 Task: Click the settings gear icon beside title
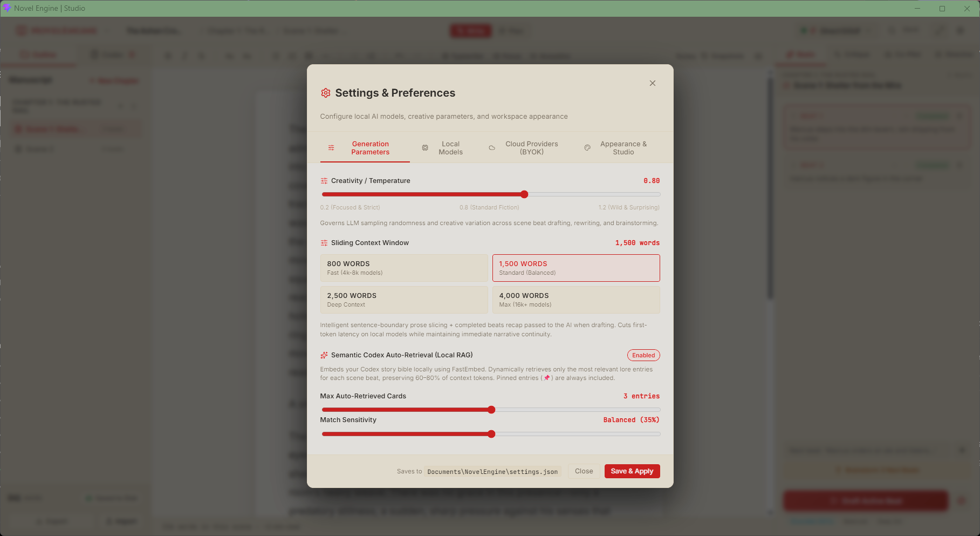pos(326,93)
